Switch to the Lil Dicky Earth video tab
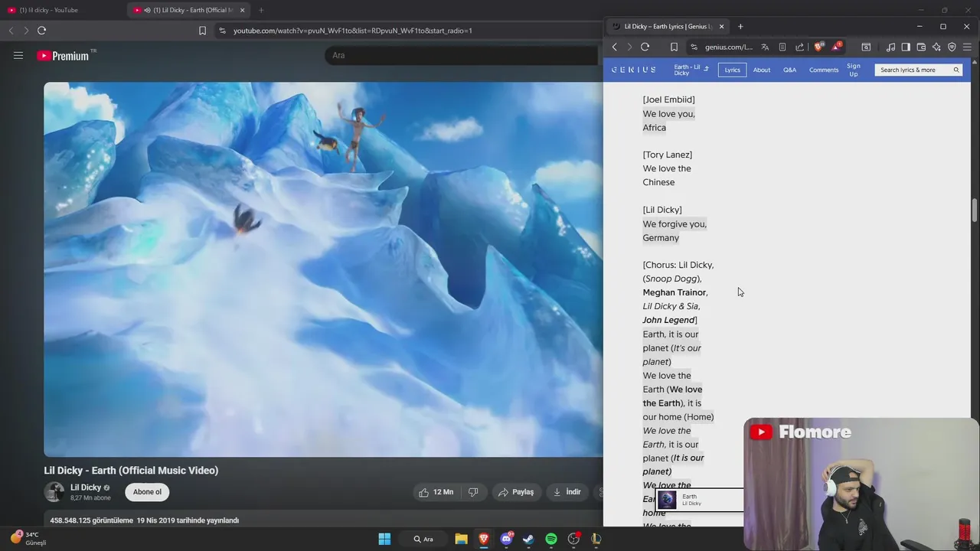The image size is (980, 551). click(x=188, y=10)
